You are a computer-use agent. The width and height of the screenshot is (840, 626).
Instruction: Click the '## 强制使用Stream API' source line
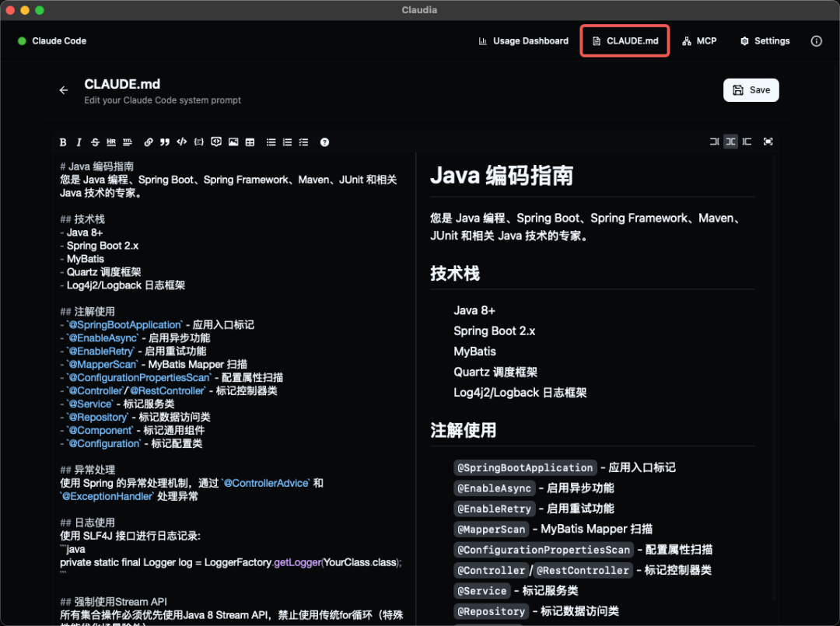click(x=114, y=602)
